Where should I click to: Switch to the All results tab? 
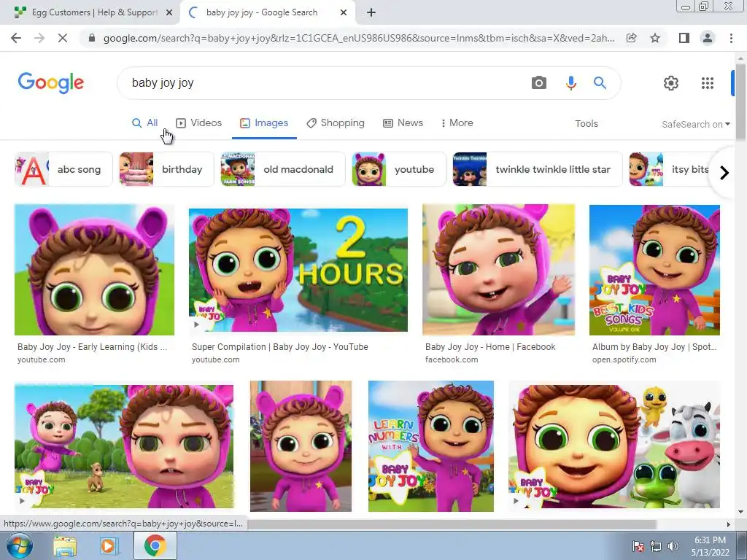(x=145, y=122)
